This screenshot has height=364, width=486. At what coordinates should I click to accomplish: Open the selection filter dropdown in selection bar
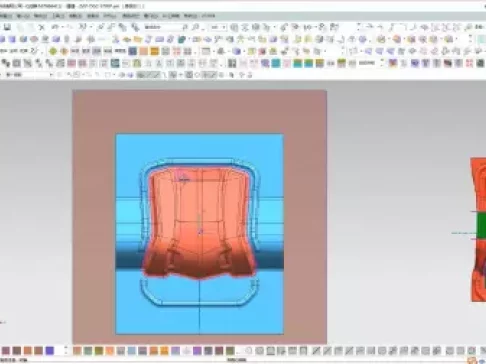point(27,75)
